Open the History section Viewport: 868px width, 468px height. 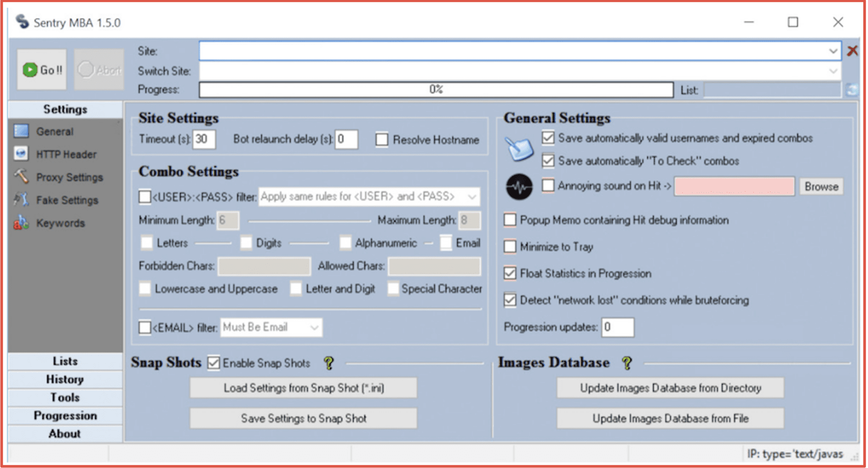click(x=65, y=379)
